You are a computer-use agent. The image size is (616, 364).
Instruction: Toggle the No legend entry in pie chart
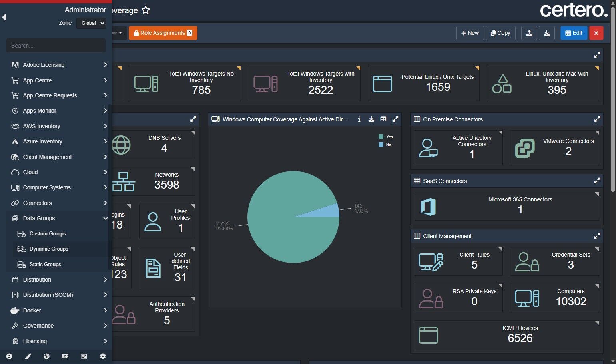[385, 145]
